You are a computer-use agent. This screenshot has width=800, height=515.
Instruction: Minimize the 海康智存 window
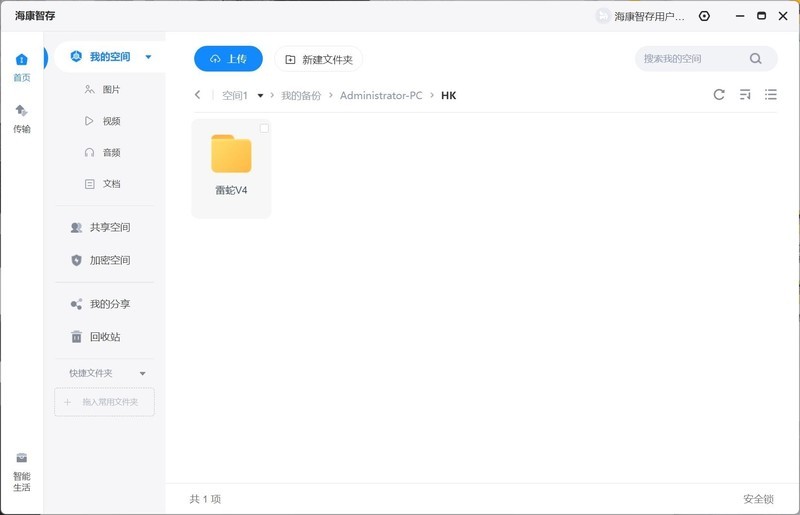[x=740, y=16]
